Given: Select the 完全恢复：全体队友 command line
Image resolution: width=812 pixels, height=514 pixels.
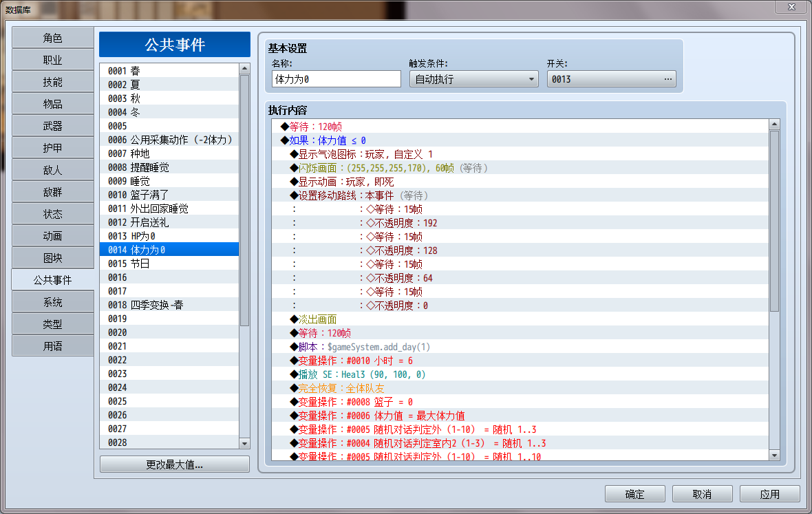Looking at the screenshot, I should pos(520,388).
